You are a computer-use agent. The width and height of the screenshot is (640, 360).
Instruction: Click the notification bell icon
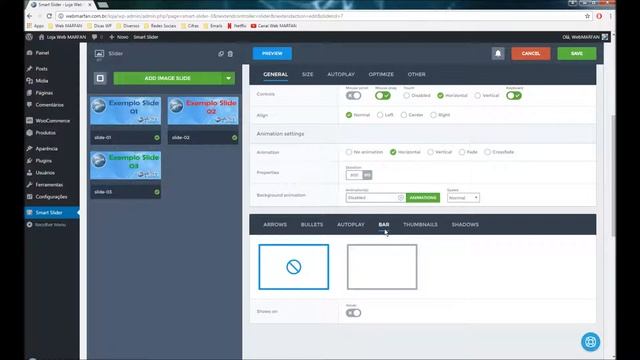coord(498,53)
